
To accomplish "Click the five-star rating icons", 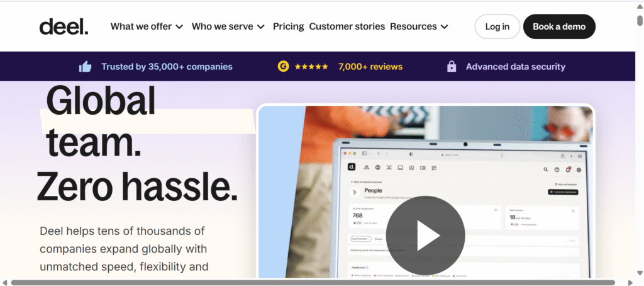I will (311, 67).
